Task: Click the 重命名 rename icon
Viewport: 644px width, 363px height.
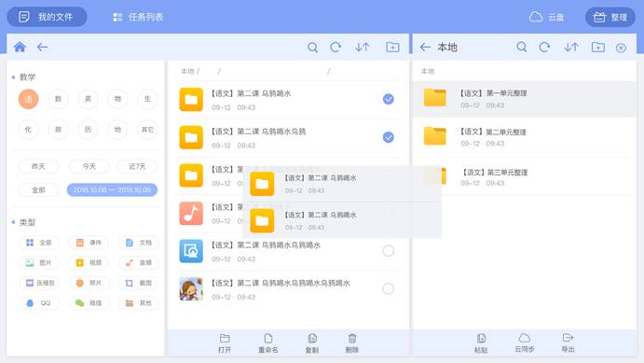Action: pyautogui.click(x=268, y=339)
